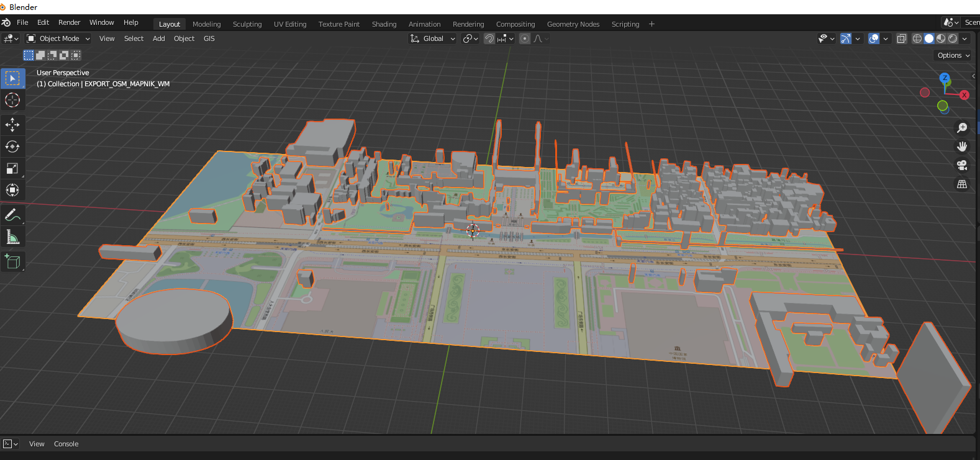The height and width of the screenshot is (460, 980).
Task: Switch to the Modeling workspace tab
Action: [x=207, y=24]
